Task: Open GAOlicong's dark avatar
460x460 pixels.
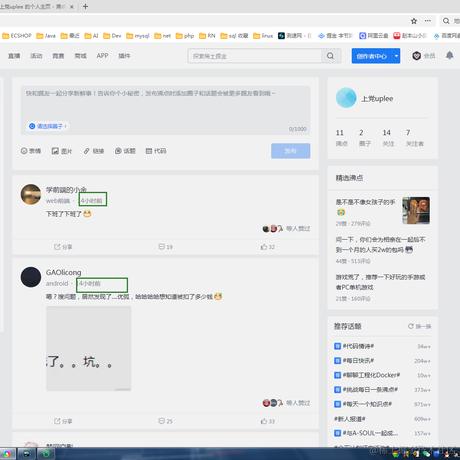Action: 31,277
